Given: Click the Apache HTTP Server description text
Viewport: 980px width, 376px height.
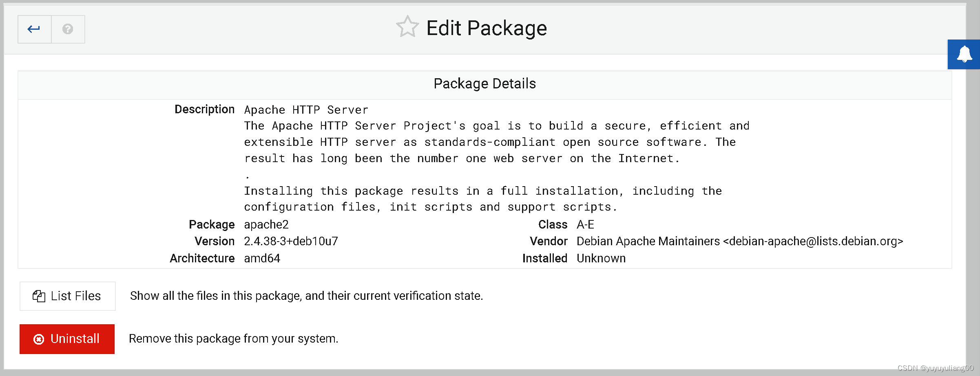Looking at the screenshot, I should pyautogui.click(x=306, y=109).
